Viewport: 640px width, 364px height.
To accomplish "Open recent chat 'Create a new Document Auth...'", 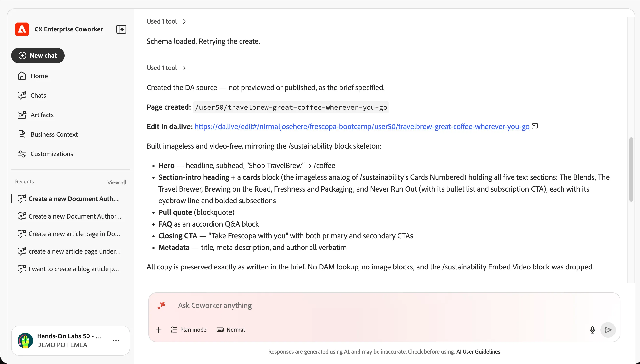I will [x=70, y=199].
